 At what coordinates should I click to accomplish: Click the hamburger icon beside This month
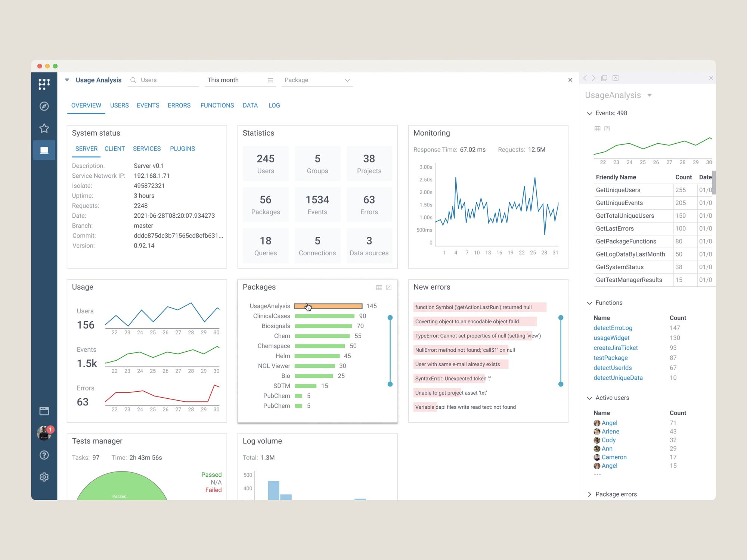[270, 80]
